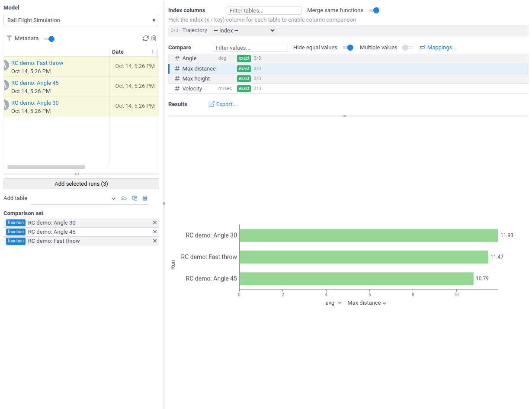Image resolution: width=532 pixels, height=409 pixels.
Task: Click the tree-structure icon next to Add table
Action: point(135,198)
